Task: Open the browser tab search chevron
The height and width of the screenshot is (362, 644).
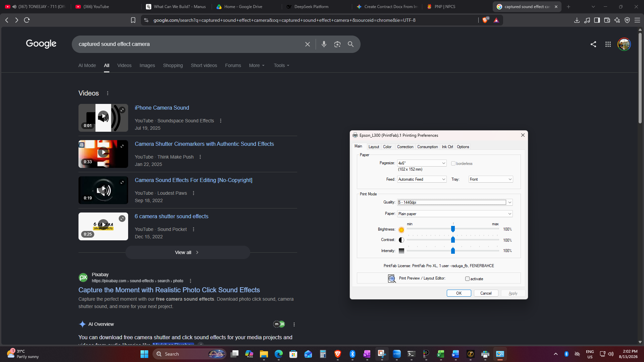Action: [593, 7]
